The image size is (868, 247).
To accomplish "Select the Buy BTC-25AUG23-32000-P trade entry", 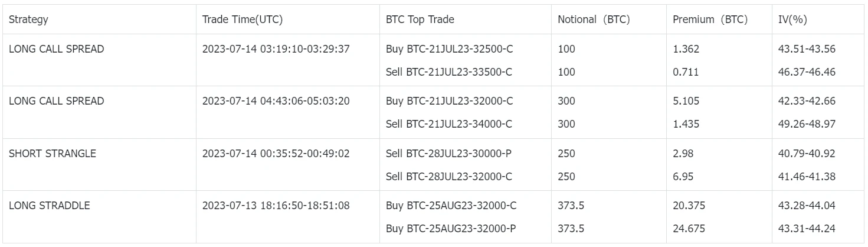I will (x=451, y=228).
